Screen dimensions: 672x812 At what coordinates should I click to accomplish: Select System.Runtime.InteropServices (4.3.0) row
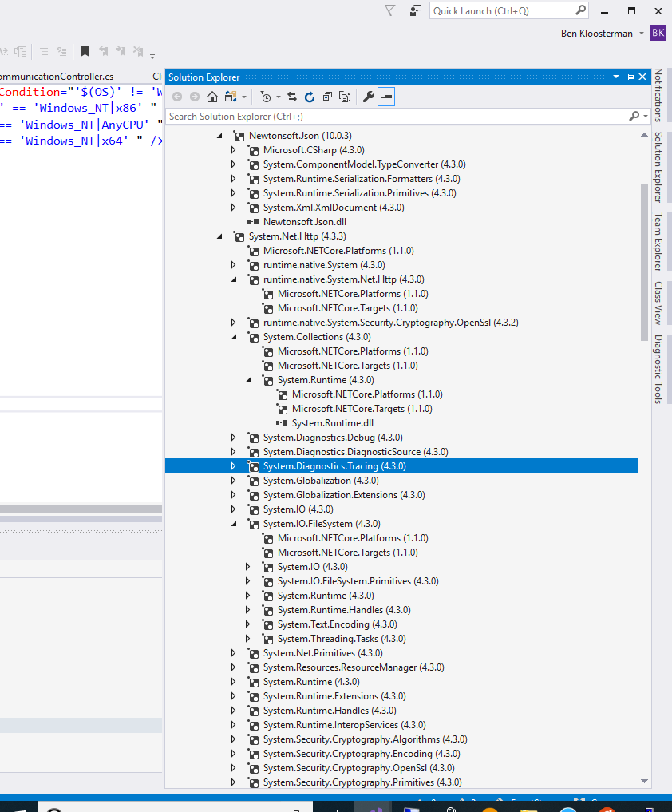[x=344, y=725]
